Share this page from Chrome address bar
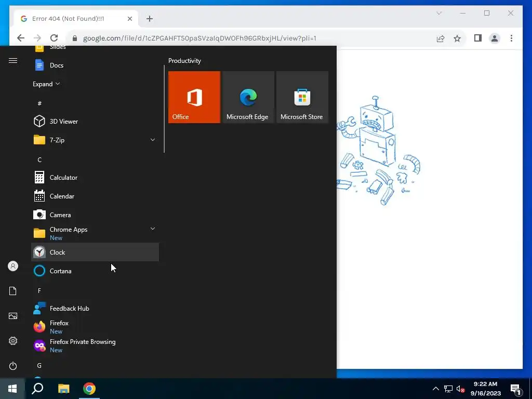532x399 pixels. click(441, 38)
